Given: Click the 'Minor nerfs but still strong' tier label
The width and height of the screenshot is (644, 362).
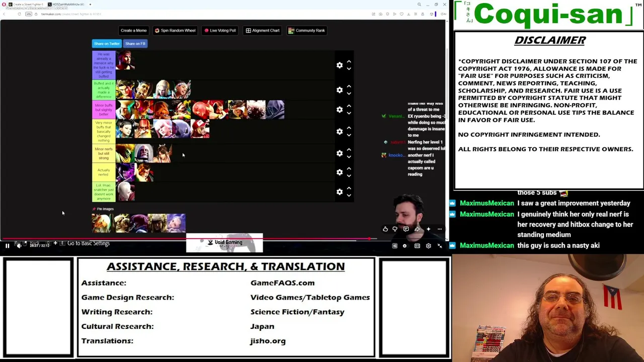Looking at the screenshot, I should click(x=104, y=153).
